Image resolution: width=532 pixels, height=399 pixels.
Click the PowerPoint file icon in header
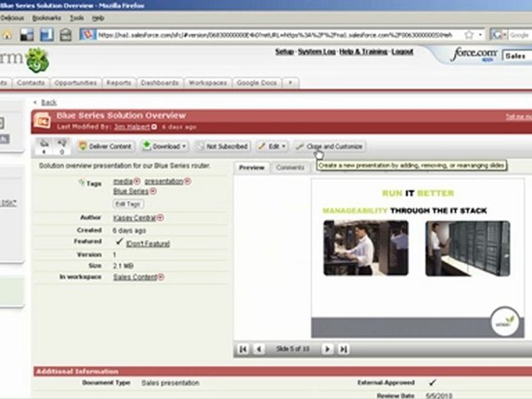[43, 120]
